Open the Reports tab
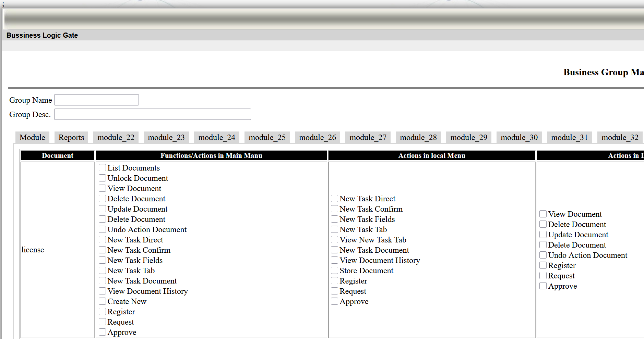The image size is (644, 339). [x=71, y=137]
